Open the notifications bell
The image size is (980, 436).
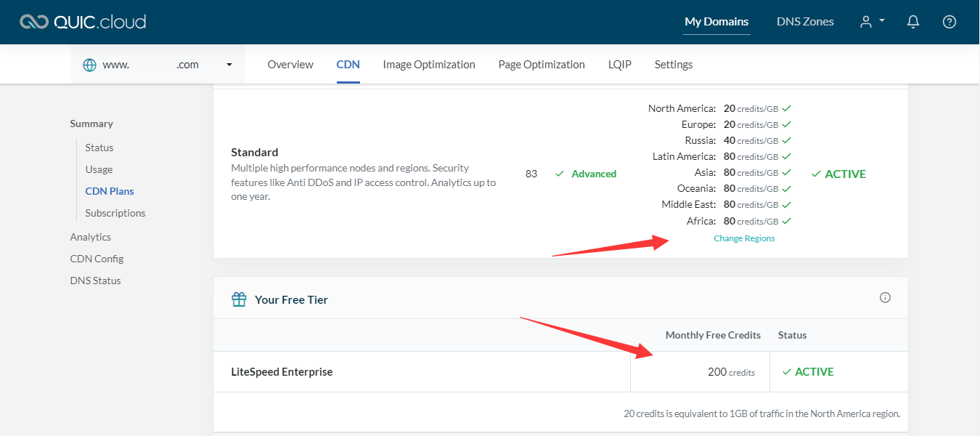[x=913, y=22]
